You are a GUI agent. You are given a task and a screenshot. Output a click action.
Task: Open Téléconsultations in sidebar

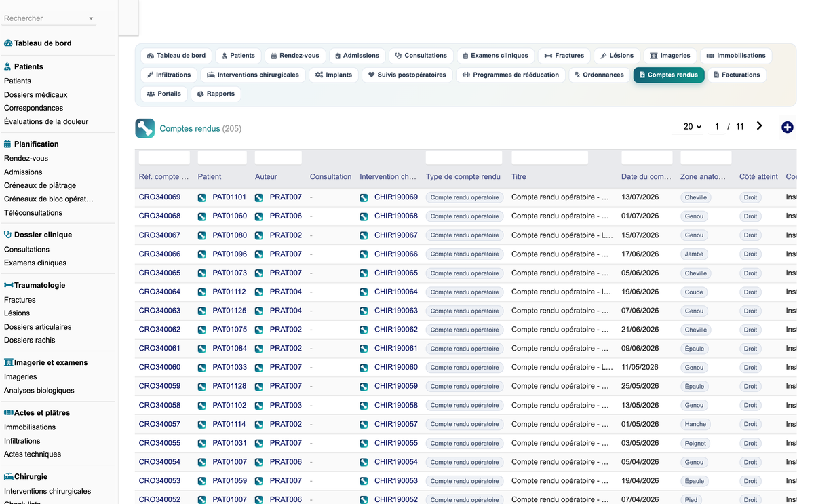(x=33, y=212)
